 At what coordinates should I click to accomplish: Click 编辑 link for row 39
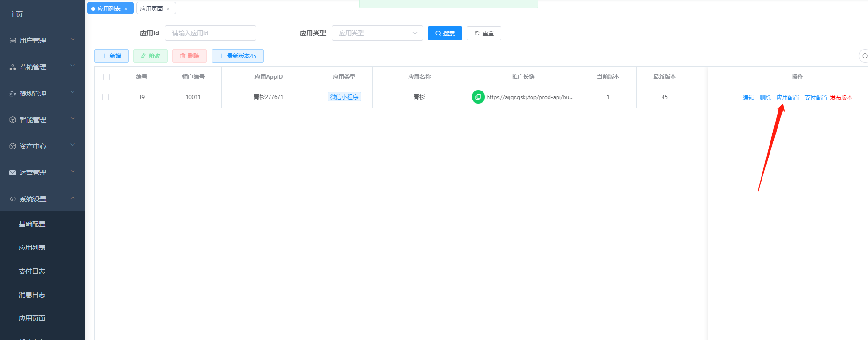pos(748,98)
